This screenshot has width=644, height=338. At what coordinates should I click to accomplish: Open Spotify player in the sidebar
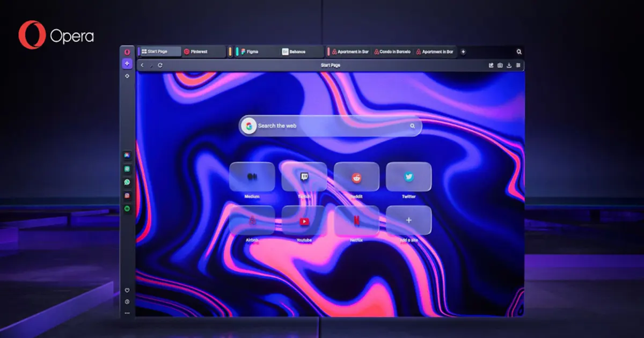pyautogui.click(x=127, y=209)
